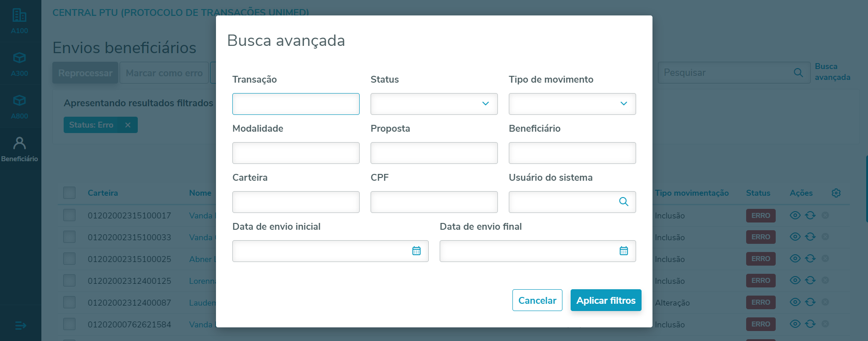The width and height of the screenshot is (868, 341).
Task: Open calendar for Data de envio final
Action: click(623, 251)
